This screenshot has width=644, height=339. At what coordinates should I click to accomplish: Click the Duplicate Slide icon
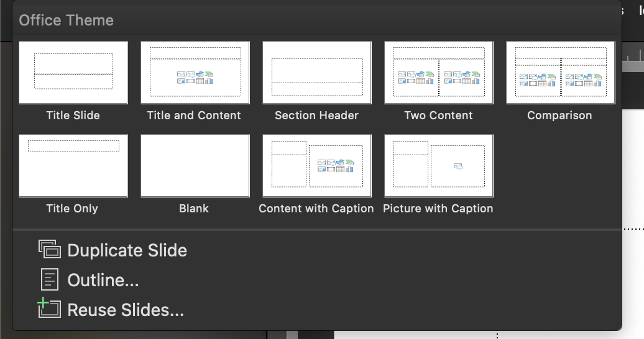[x=50, y=249]
